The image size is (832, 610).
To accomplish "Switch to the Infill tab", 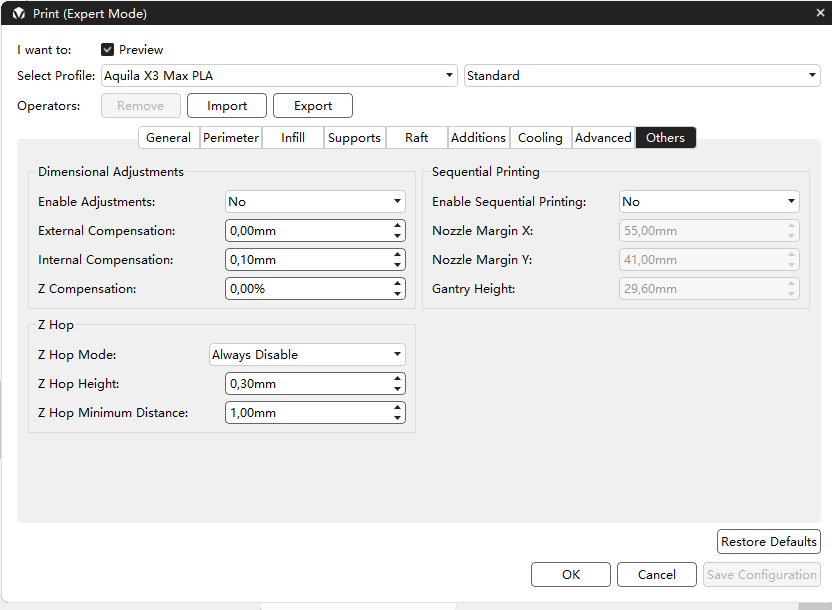I will (x=293, y=138).
